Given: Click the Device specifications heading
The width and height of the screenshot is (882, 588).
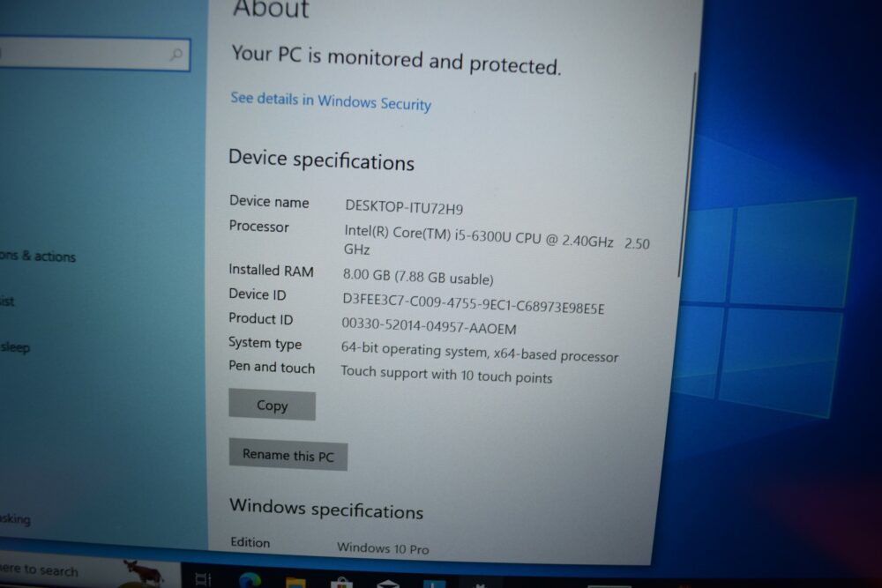Looking at the screenshot, I should pyautogui.click(x=321, y=160).
